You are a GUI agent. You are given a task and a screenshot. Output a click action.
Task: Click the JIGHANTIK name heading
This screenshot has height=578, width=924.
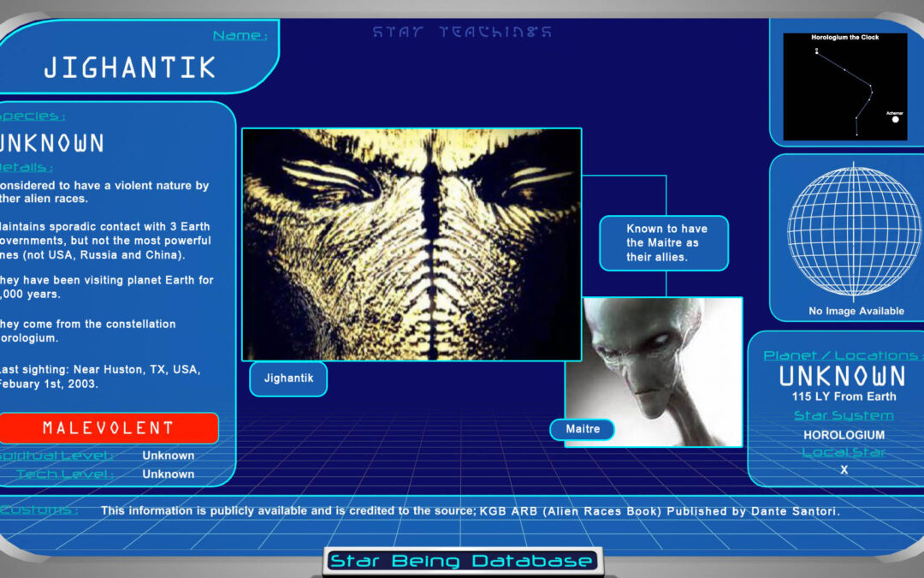[130, 67]
